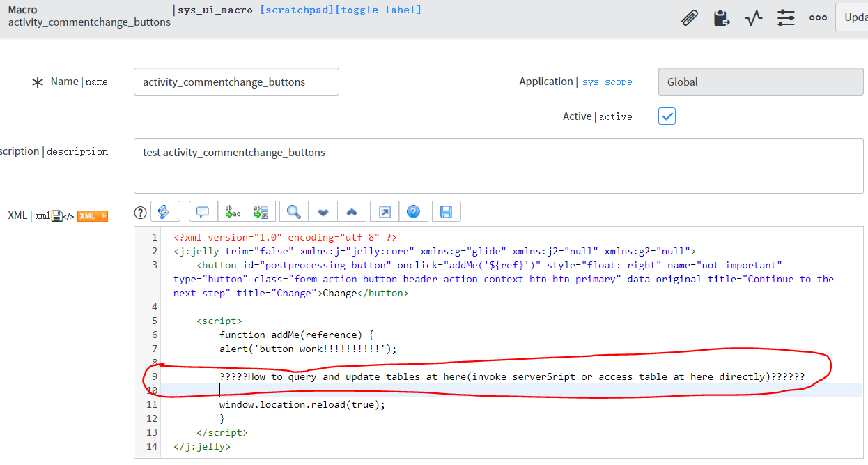Click the Replace All toolbar icon

coord(261,212)
